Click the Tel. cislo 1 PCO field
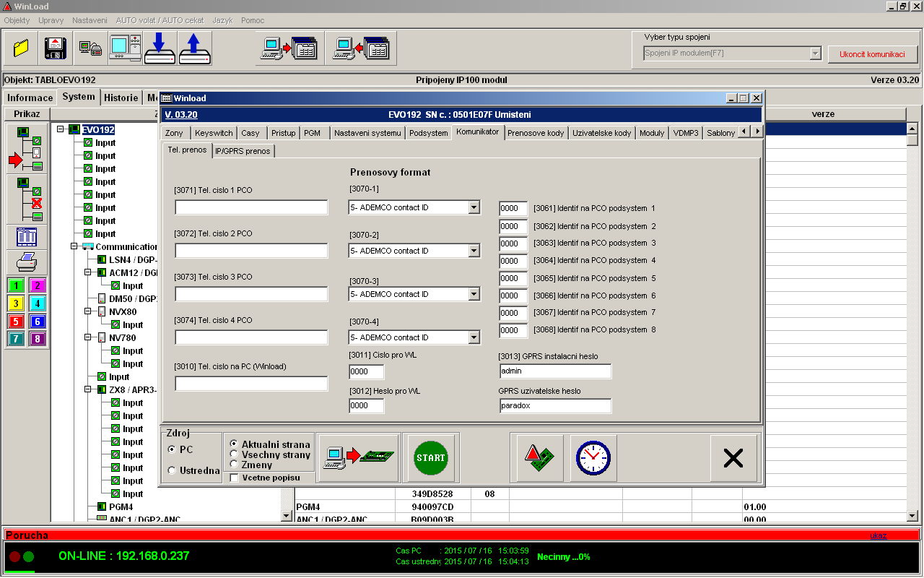Viewport: 924px width, 578px height. point(251,208)
